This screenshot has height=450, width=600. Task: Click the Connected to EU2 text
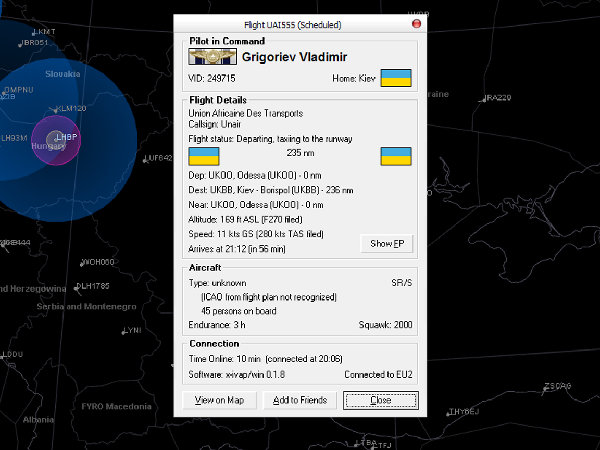click(x=378, y=374)
